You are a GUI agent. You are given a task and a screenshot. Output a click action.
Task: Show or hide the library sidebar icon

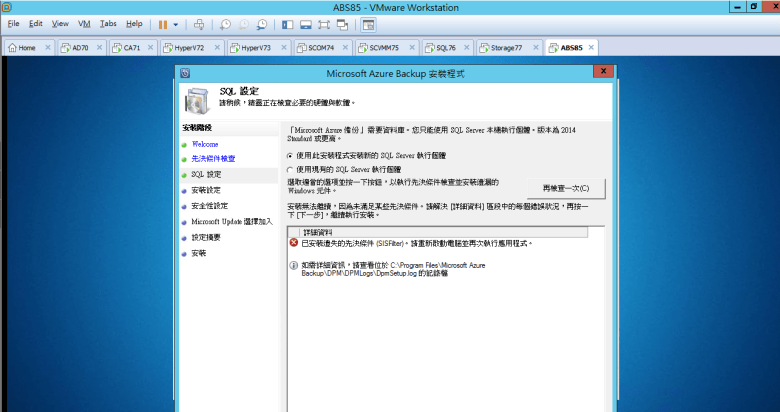click(288, 23)
